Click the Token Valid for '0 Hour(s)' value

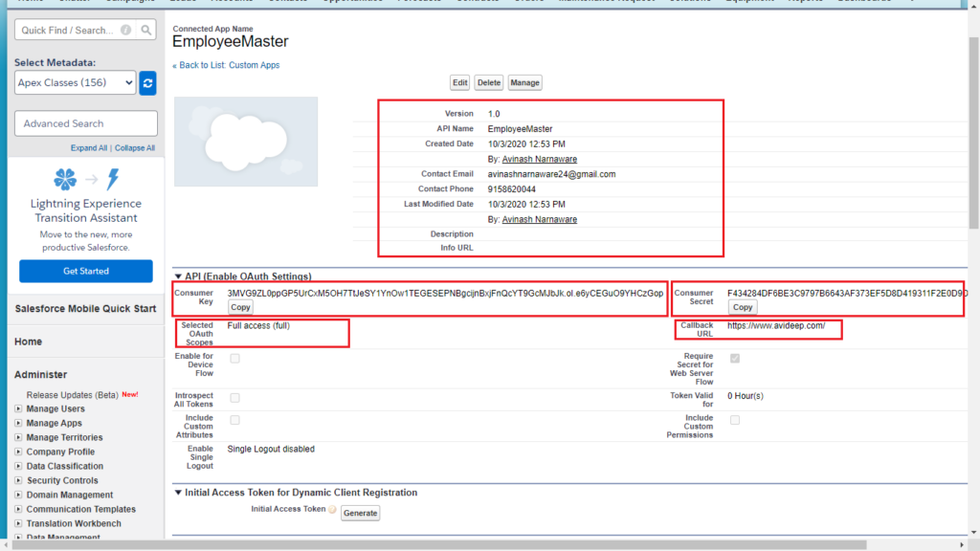745,396
